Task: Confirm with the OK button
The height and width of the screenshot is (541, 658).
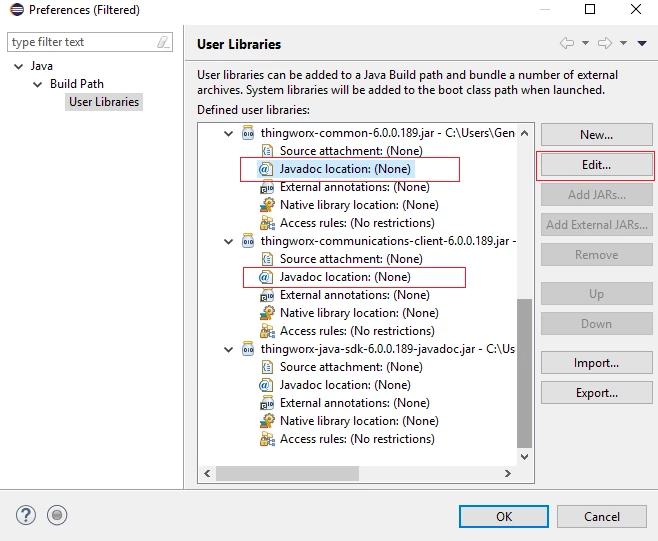Action: 504,516
